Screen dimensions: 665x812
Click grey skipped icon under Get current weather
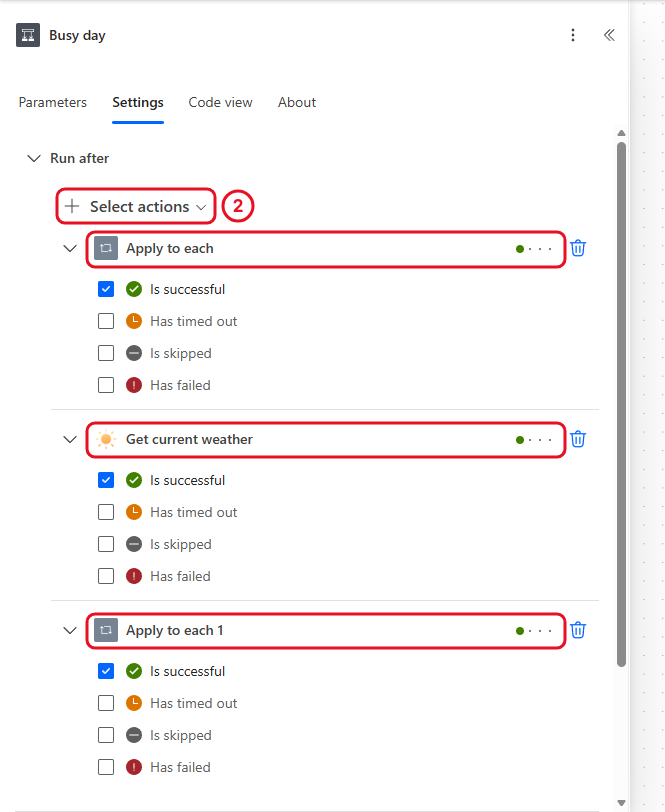[x=134, y=544]
